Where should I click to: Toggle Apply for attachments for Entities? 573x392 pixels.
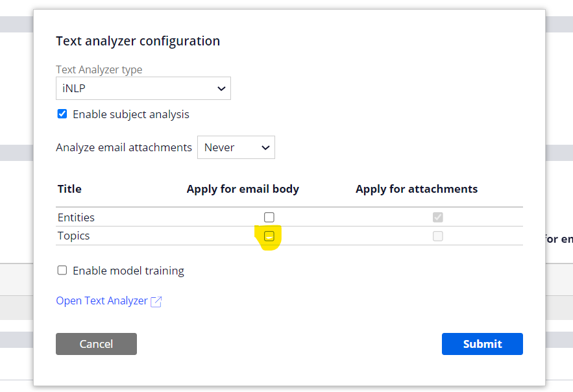pos(438,217)
